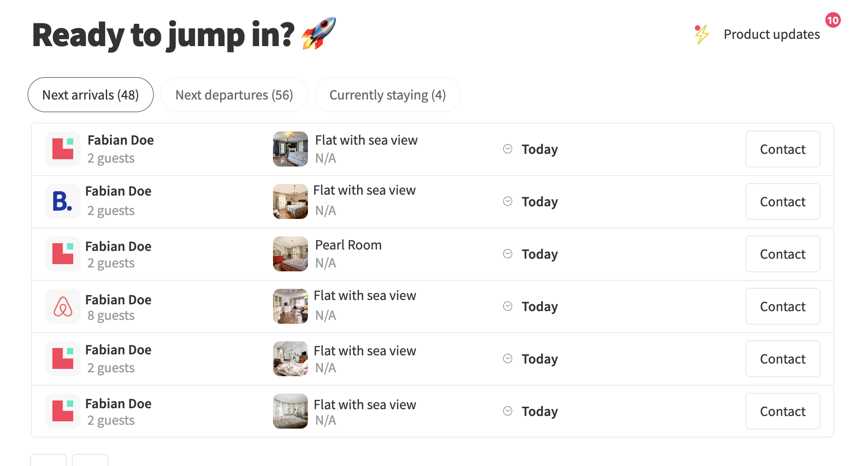Open Product updates
The height and width of the screenshot is (466, 868).
772,34
